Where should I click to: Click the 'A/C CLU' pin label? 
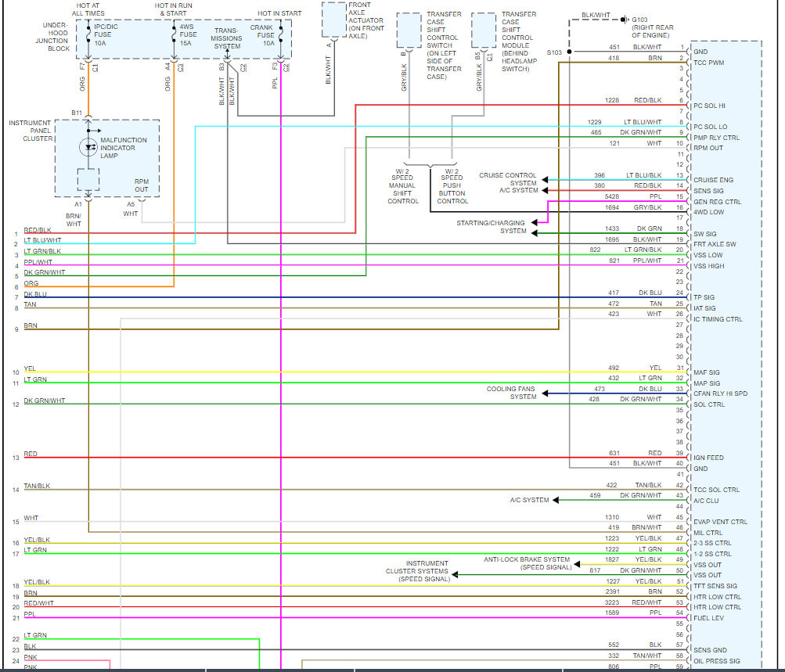pyautogui.click(x=706, y=501)
